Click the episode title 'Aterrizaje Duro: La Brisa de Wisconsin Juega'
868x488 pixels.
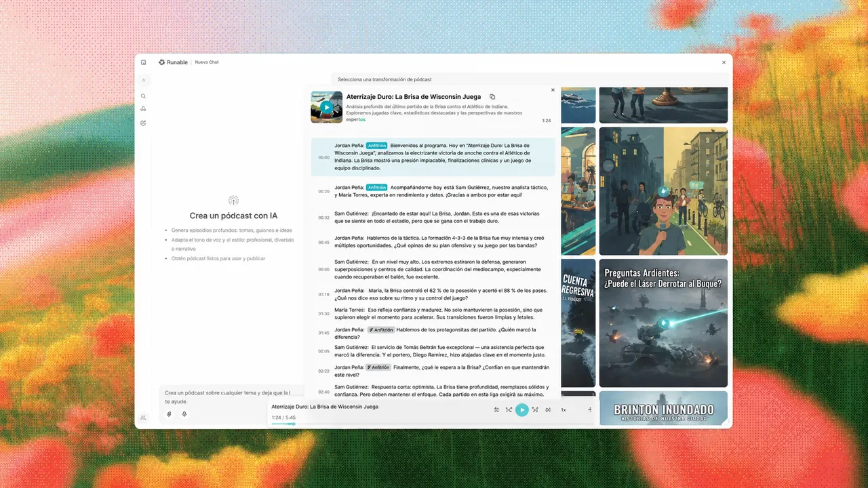click(414, 97)
